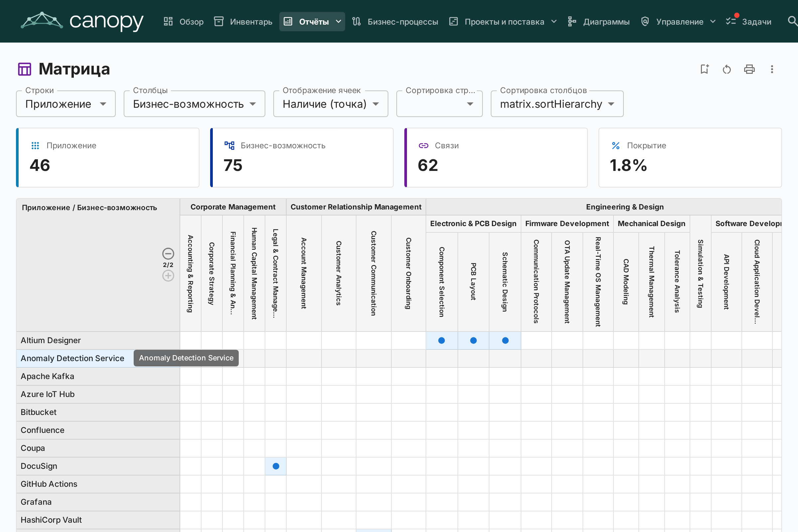
Task: Click the Canopy logo
Action: pyautogui.click(x=82, y=21)
